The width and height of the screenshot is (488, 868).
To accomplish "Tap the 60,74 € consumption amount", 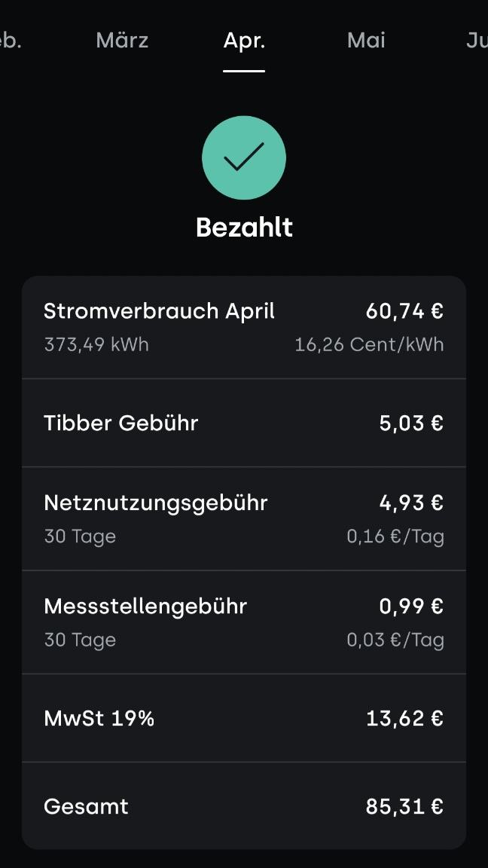I will click(x=404, y=312).
